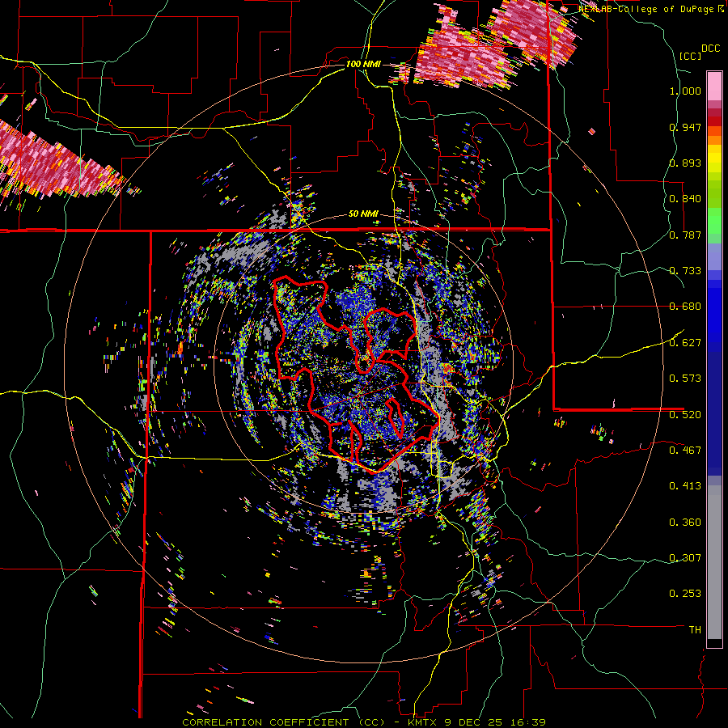Click the 0.253 legend value
The image size is (728, 728).
pyautogui.click(x=685, y=594)
